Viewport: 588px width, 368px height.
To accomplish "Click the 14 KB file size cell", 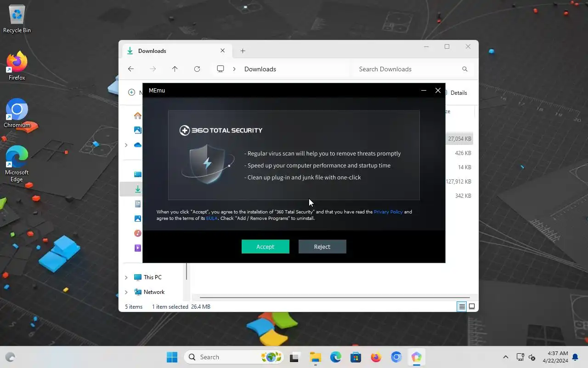I will (464, 167).
